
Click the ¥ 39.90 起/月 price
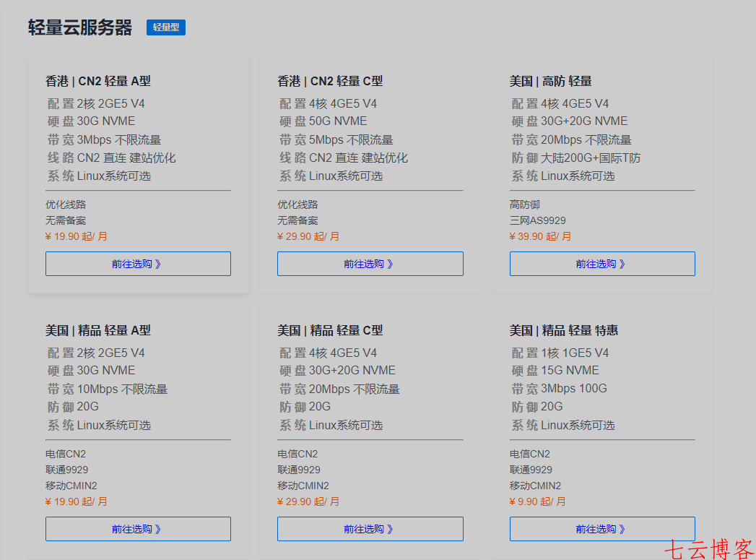coord(540,236)
